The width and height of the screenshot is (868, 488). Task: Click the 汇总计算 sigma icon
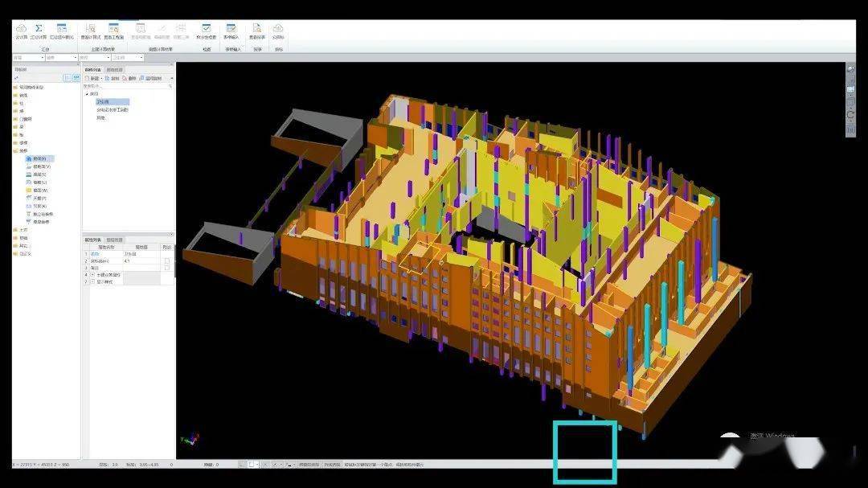pos(39,30)
